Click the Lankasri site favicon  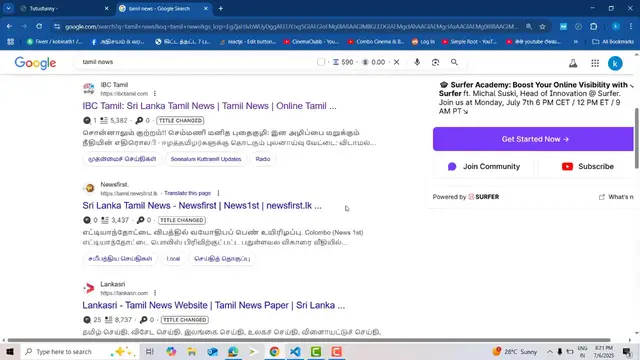[89, 288]
